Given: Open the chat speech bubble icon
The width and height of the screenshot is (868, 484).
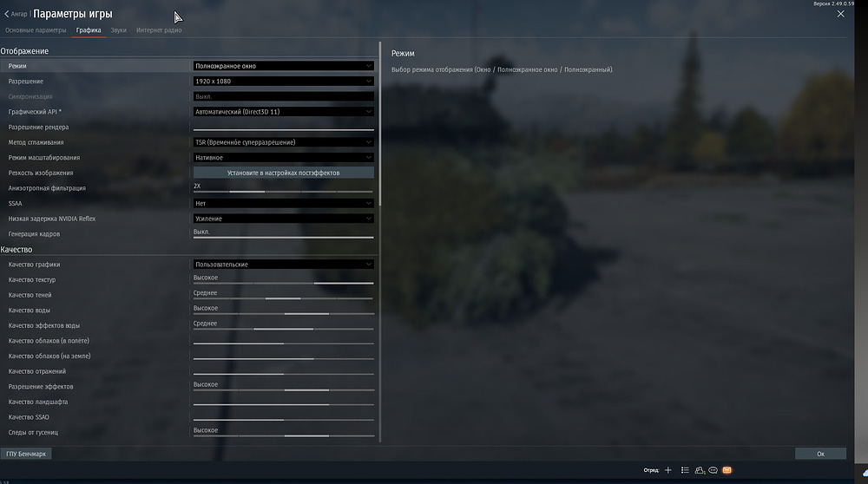Looking at the screenshot, I should (713, 470).
